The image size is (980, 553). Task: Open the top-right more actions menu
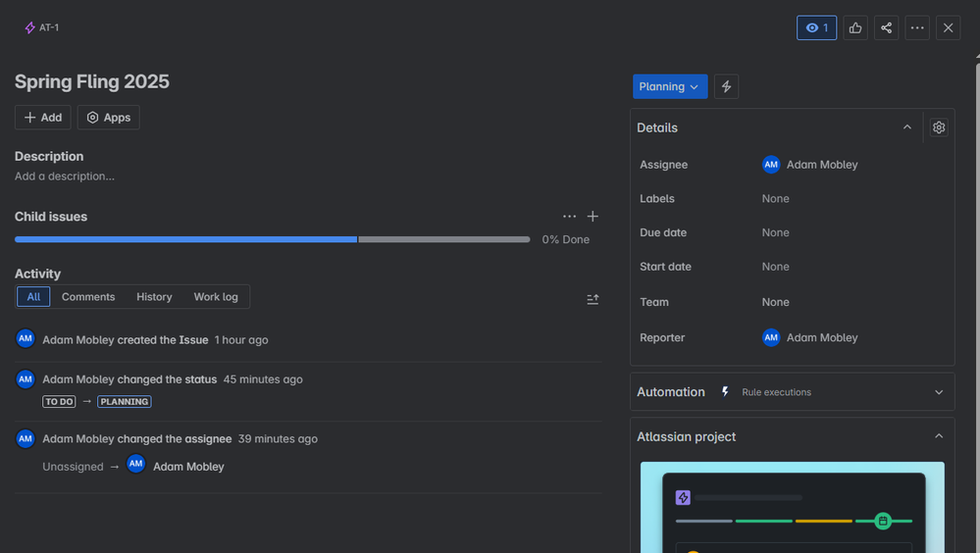pos(917,27)
